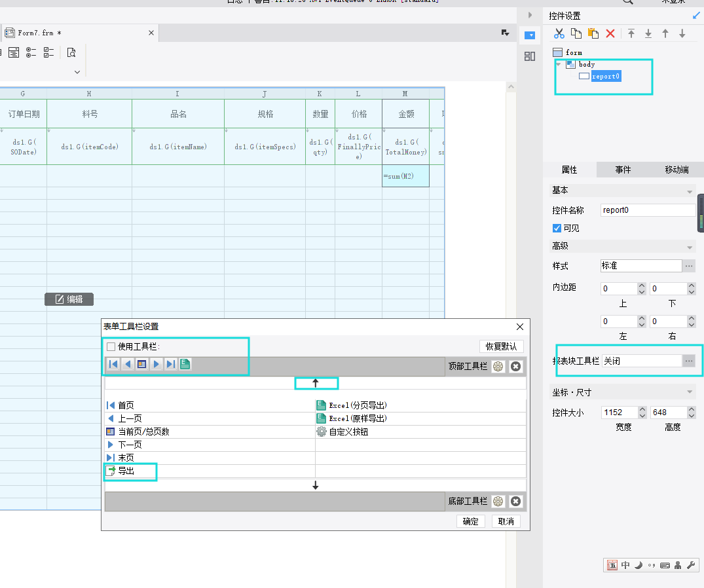Enable the 使用工具栏 checkbox
The height and width of the screenshot is (588, 704).
(111, 346)
